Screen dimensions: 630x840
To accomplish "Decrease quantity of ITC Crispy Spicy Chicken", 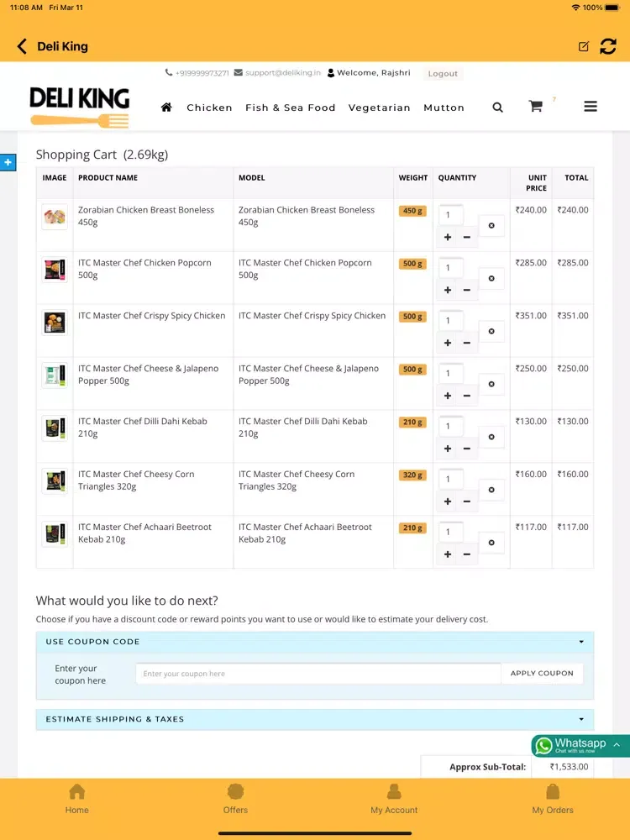I will coord(466,343).
